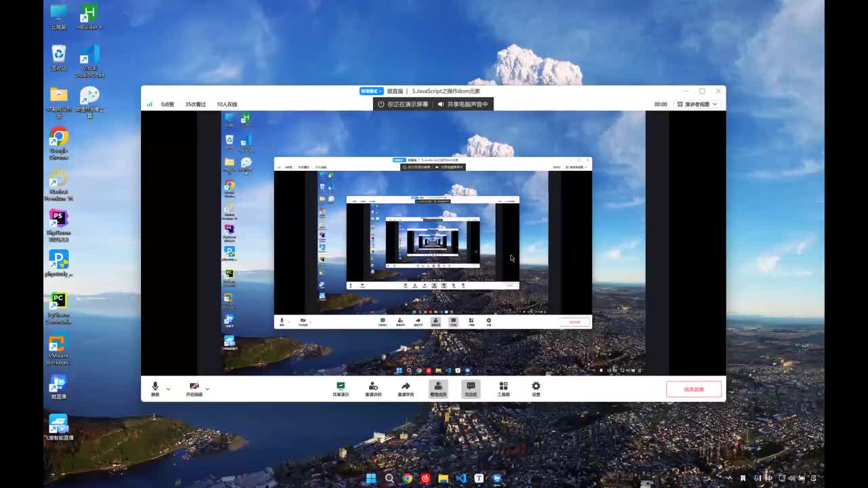Screen dimensions: 868x488
Task: Click the invite lecturer icon
Action: click(373, 388)
